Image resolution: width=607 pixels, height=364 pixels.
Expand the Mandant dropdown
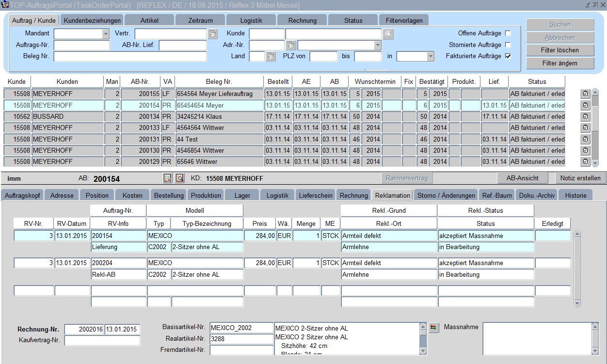point(106,34)
